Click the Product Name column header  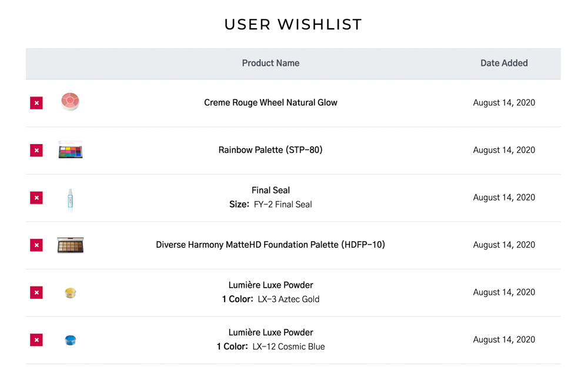pos(270,63)
